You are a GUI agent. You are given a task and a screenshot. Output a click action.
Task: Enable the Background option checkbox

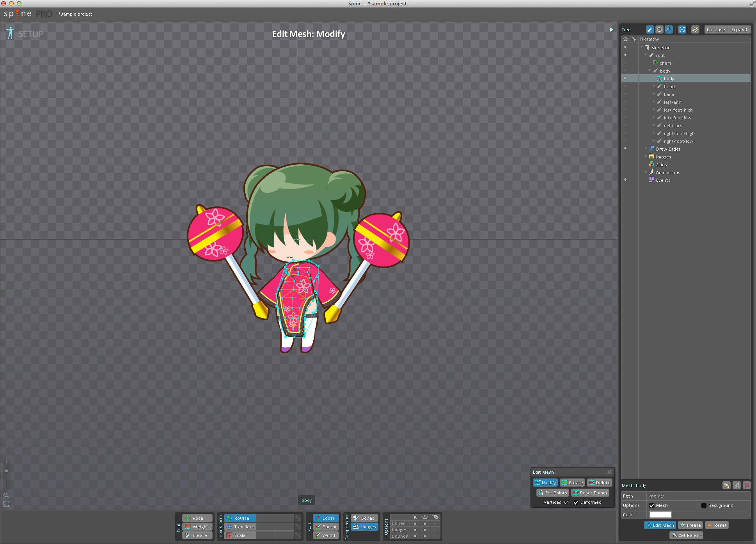click(704, 506)
